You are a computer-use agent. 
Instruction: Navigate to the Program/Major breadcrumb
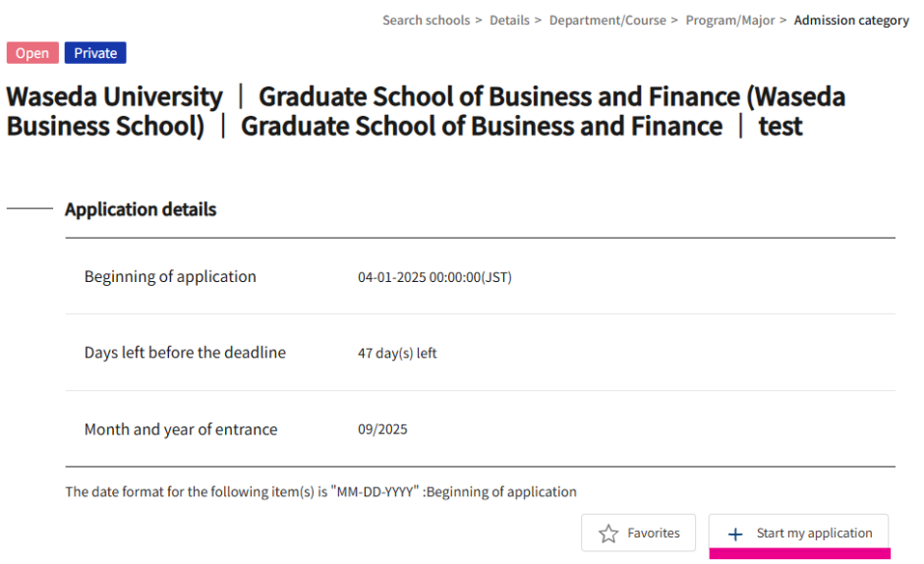730,20
